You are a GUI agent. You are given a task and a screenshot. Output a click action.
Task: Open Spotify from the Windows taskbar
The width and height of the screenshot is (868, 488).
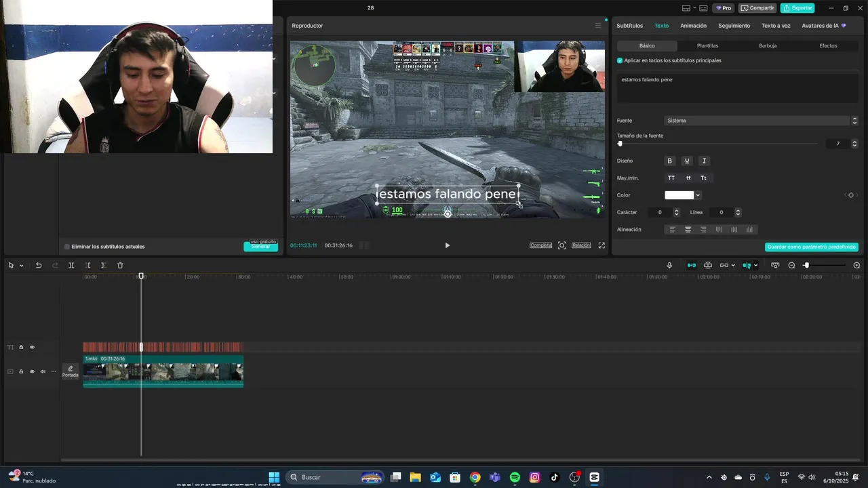(515, 477)
